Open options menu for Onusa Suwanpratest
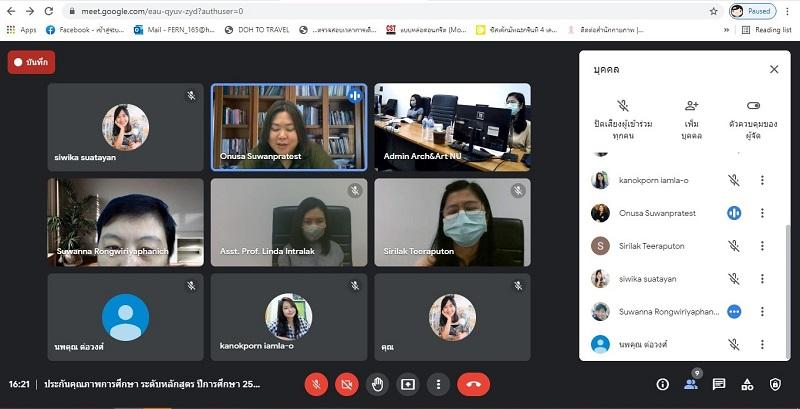 tap(762, 213)
